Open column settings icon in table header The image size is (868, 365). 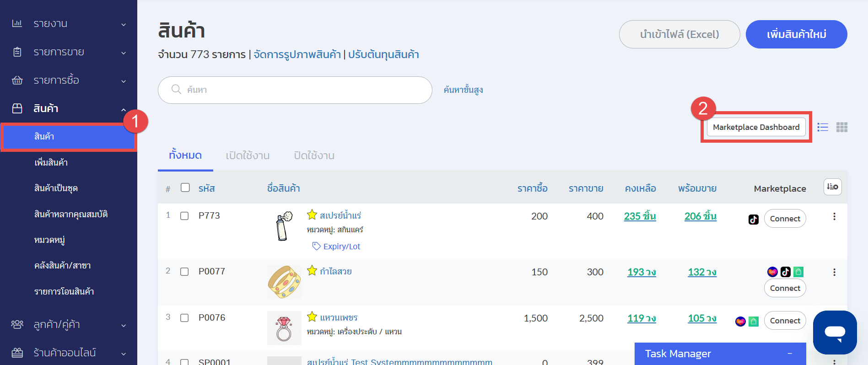(832, 187)
